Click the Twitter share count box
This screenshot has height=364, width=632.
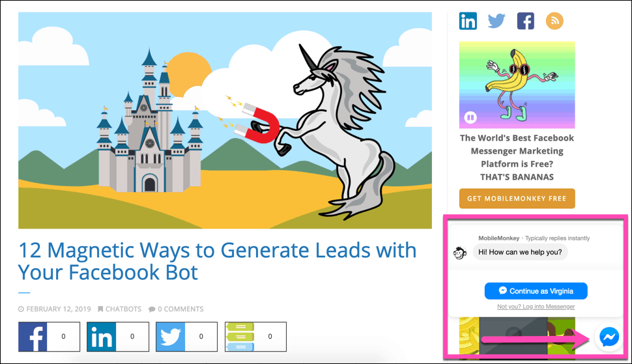tap(201, 337)
